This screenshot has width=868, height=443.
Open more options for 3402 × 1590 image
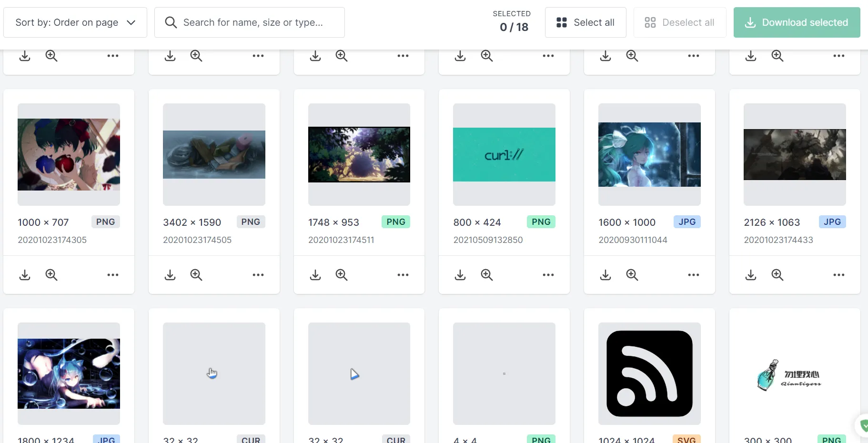pos(258,275)
